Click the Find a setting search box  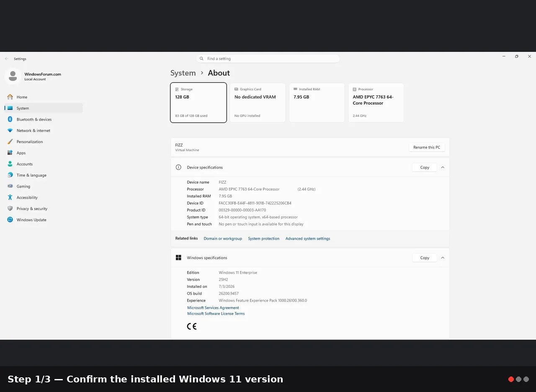[268, 59]
